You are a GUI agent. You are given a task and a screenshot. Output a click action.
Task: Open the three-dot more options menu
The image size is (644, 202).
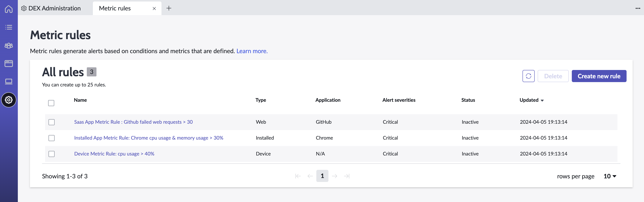click(638, 8)
